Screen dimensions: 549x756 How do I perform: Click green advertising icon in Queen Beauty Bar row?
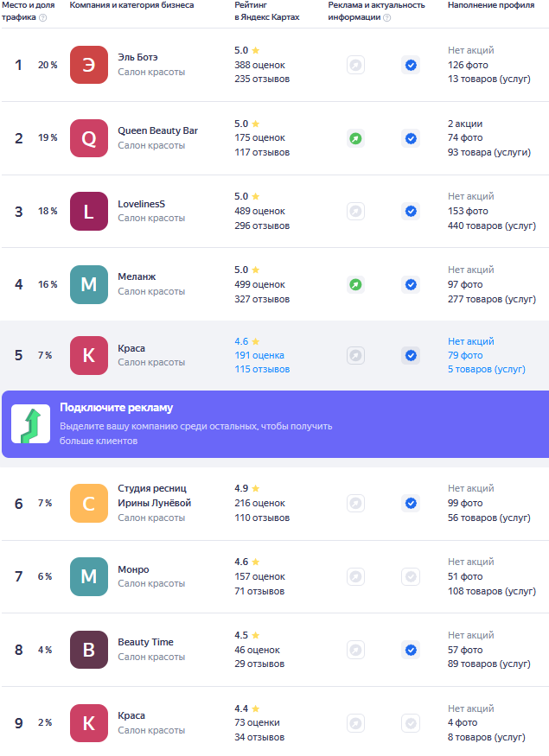(x=355, y=139)
